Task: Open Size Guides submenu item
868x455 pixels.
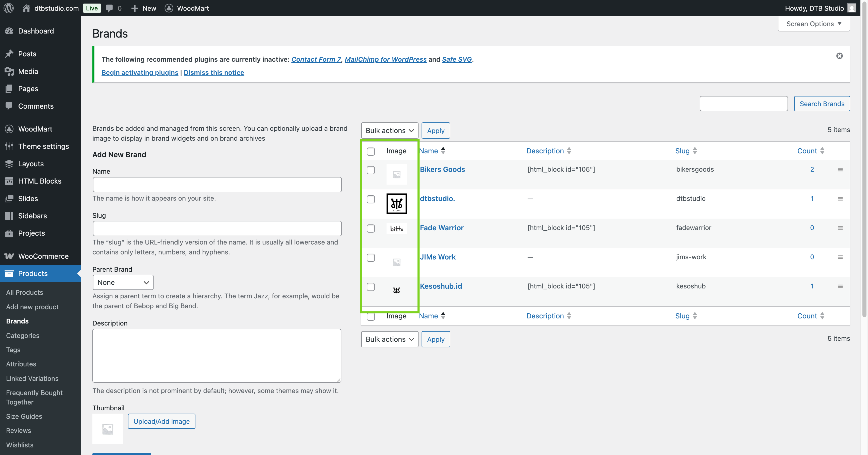Action: point(24,417)
